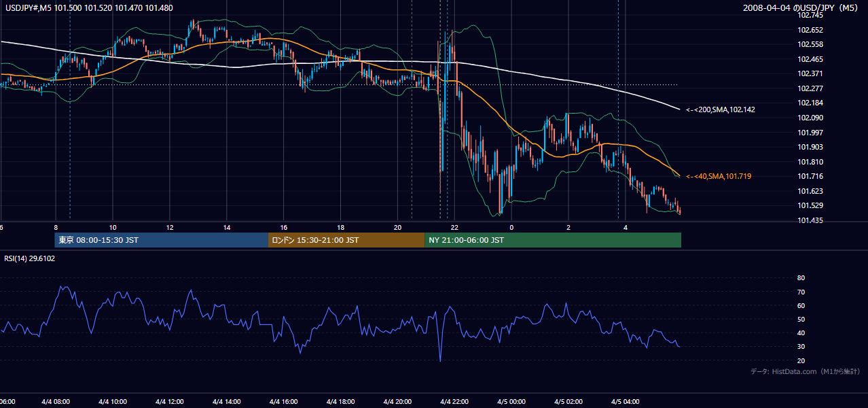Click price axis value 102.277
The width and height of the screenshot is (868, 408).
pos(809,88)
